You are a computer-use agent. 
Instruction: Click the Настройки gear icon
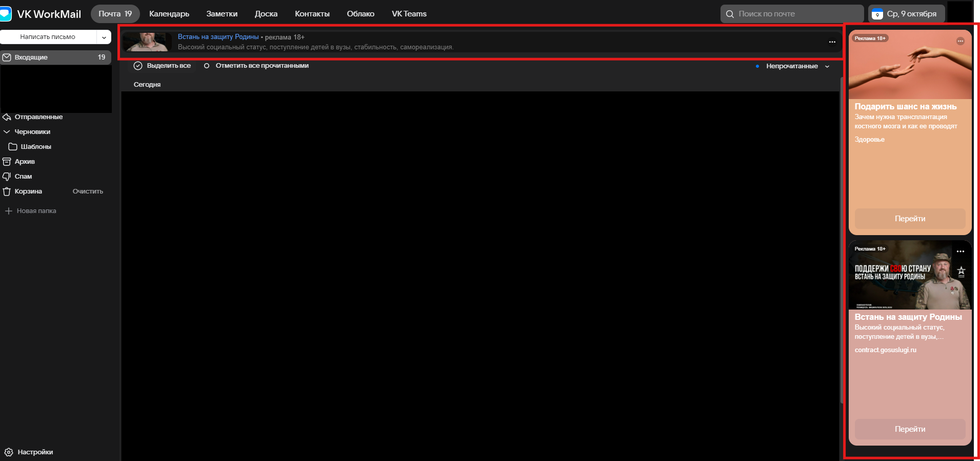click(x=9, y=452)
